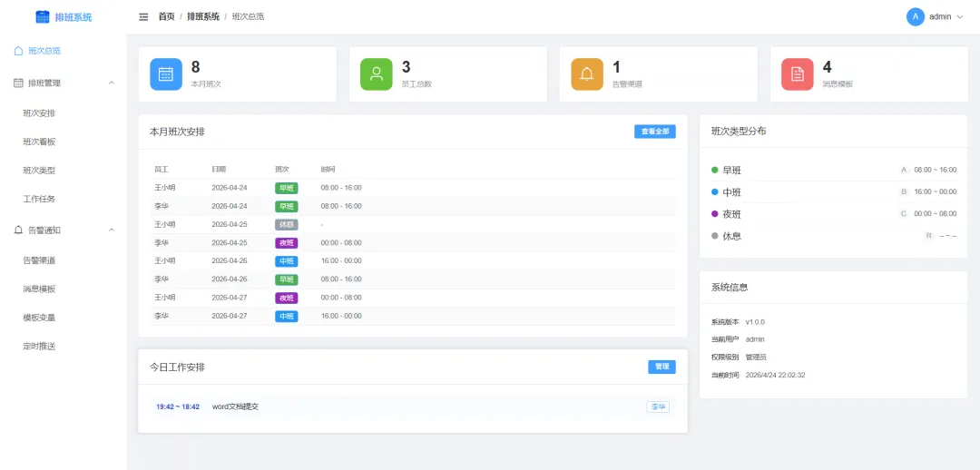Click the calendar icon beside 排班管理
This screenshot has height=470, width=980.
coord(18,83)
